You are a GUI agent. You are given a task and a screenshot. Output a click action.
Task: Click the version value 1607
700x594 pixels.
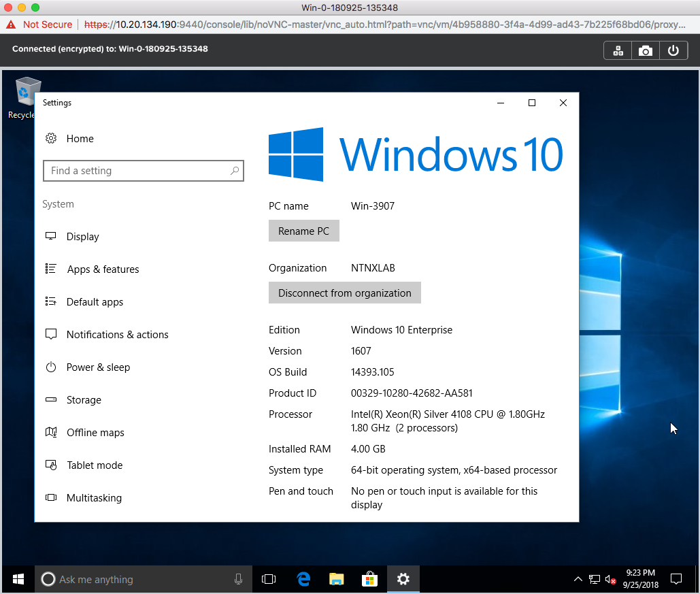(x=361, y=350)
